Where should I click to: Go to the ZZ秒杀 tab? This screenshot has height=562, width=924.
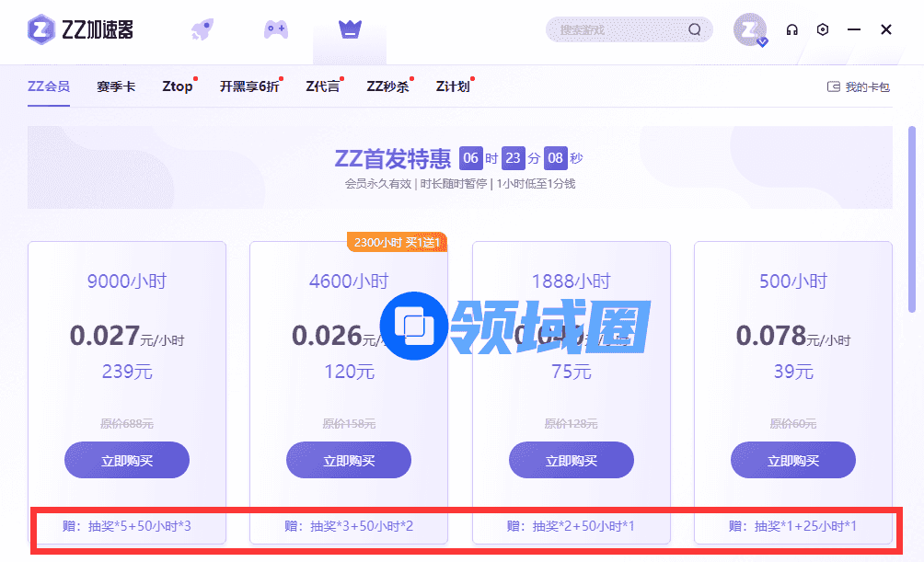pyautogui.click(x=387, y=86)
